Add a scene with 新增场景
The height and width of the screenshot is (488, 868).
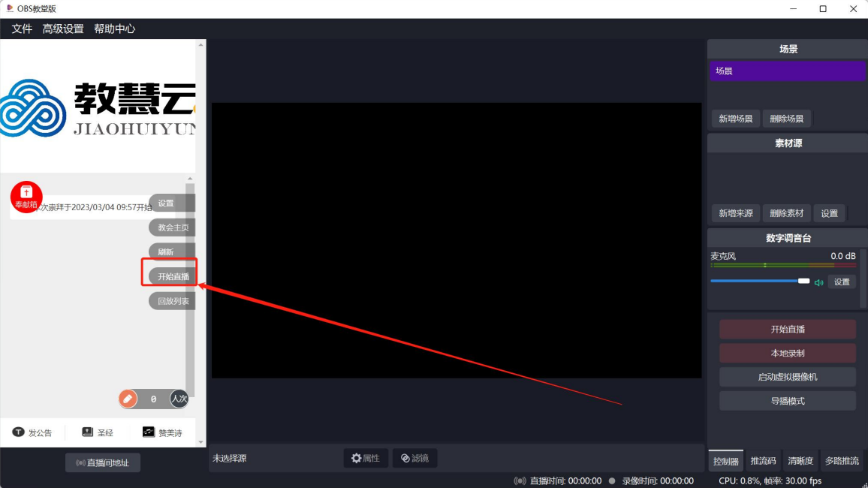735,119
